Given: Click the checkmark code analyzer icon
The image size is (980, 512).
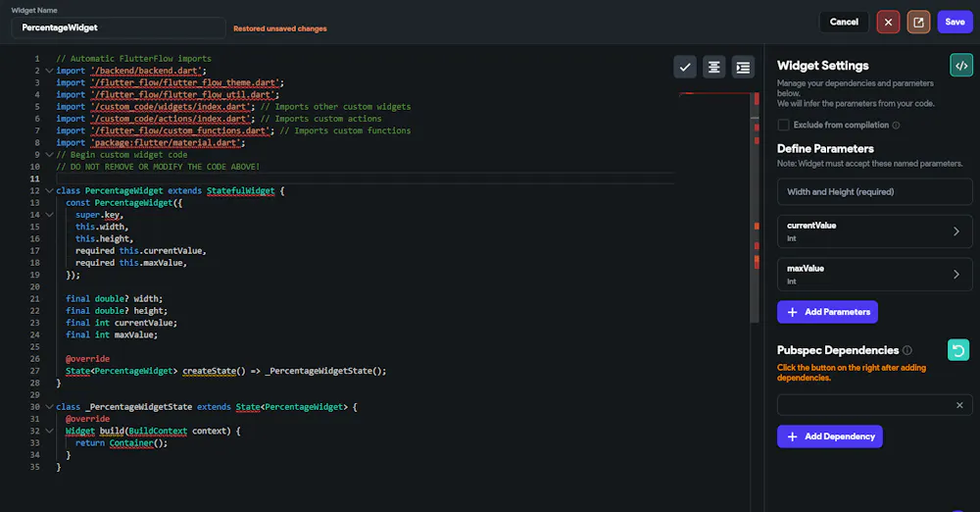Looking at the screenshot, I should (685, 67).
